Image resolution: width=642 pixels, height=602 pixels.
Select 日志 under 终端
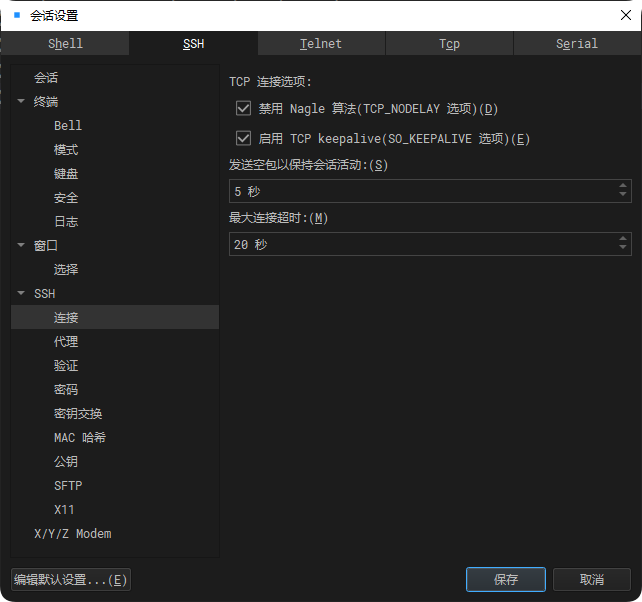coord(66,221)
